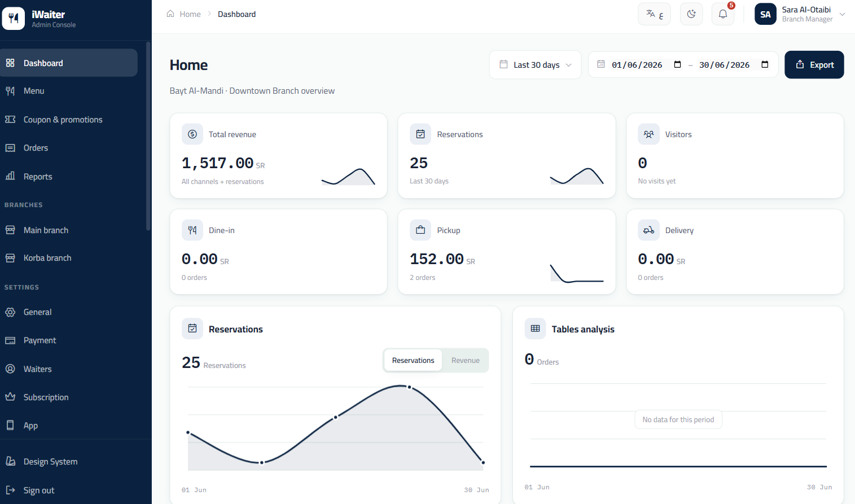Click the Total revenue dollar icon
This screenshot has width=855, height=504.
(192, 134)
